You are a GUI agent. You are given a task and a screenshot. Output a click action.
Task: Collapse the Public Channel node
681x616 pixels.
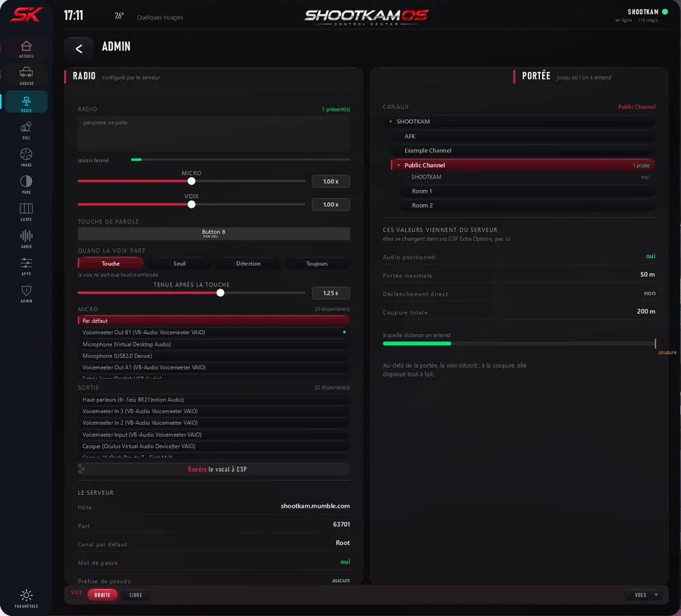click(x=398, y=165)
